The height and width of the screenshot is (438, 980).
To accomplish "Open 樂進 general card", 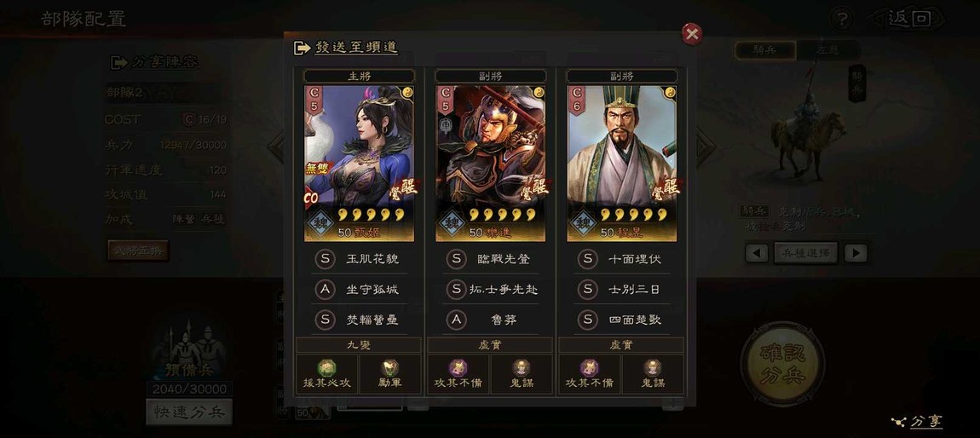I will tap(491, 163).
